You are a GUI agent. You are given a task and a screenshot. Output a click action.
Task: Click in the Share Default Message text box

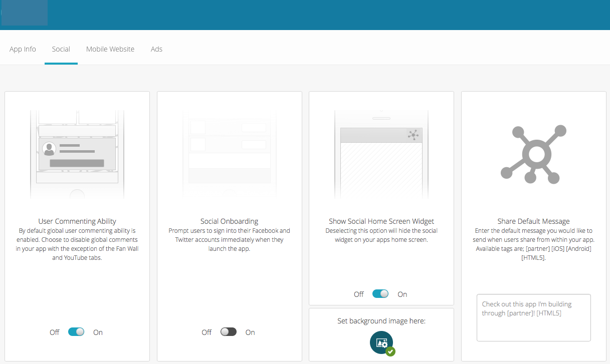point(533,317)
